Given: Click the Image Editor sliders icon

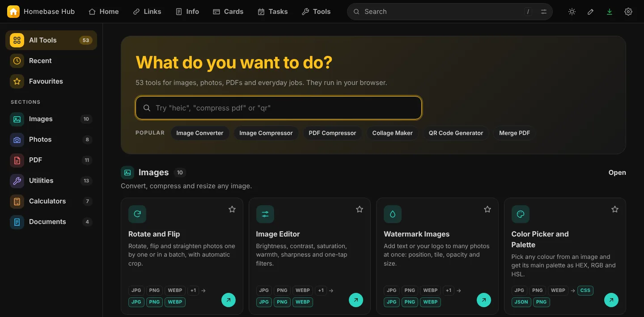Looking at the screenshot, I should 265,214.
